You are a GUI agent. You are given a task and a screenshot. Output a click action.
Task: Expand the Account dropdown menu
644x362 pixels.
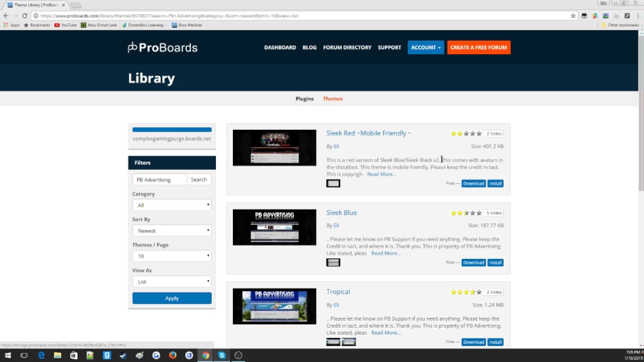(x=426, y=47)
